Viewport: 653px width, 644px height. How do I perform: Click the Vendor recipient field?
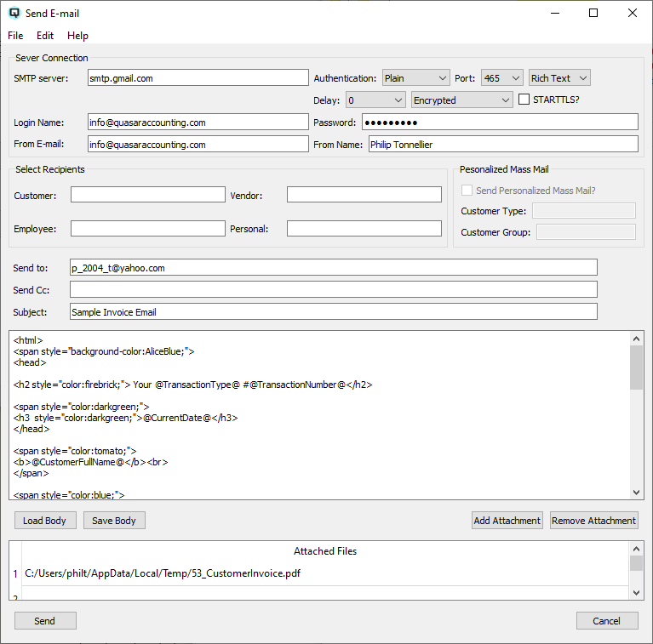click(364, 195)
